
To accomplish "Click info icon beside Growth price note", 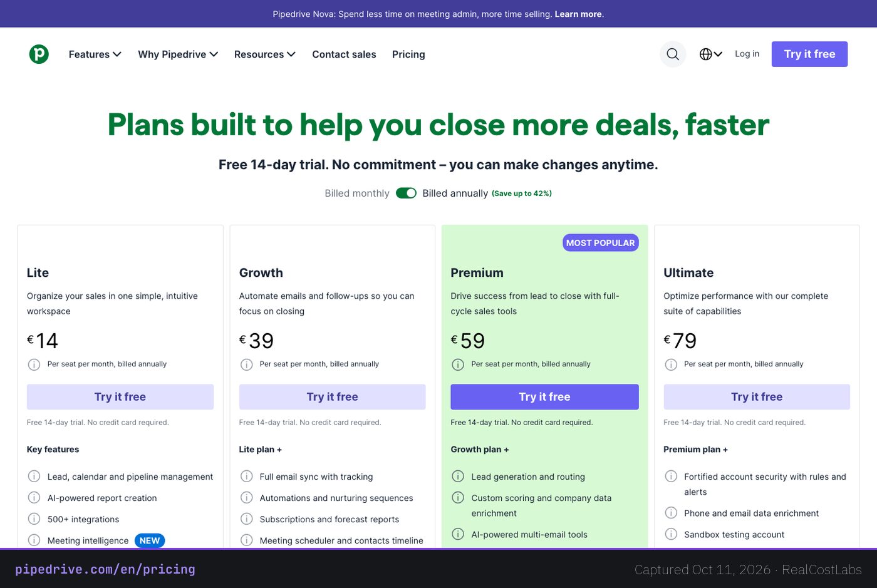I will [x=247, y=364].
